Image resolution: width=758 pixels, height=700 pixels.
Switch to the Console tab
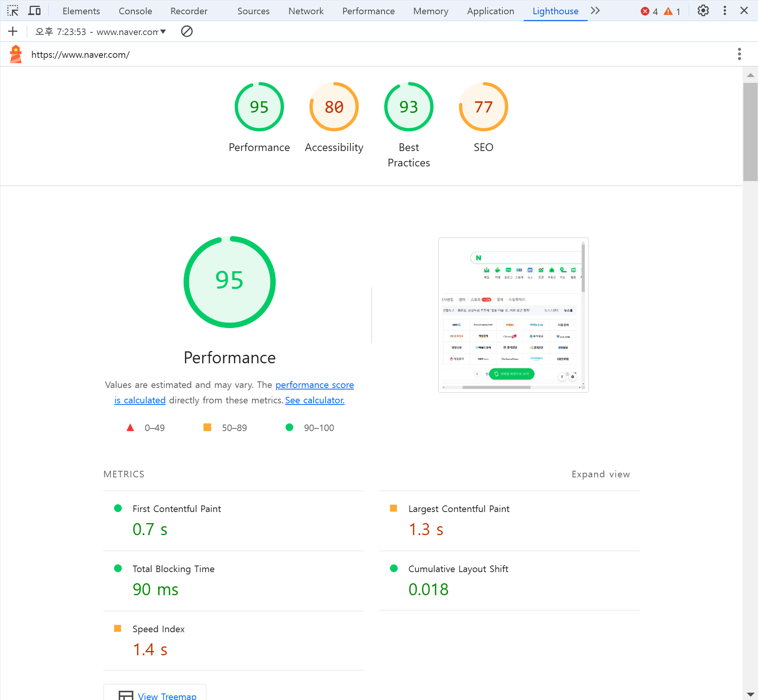[135, 11]
